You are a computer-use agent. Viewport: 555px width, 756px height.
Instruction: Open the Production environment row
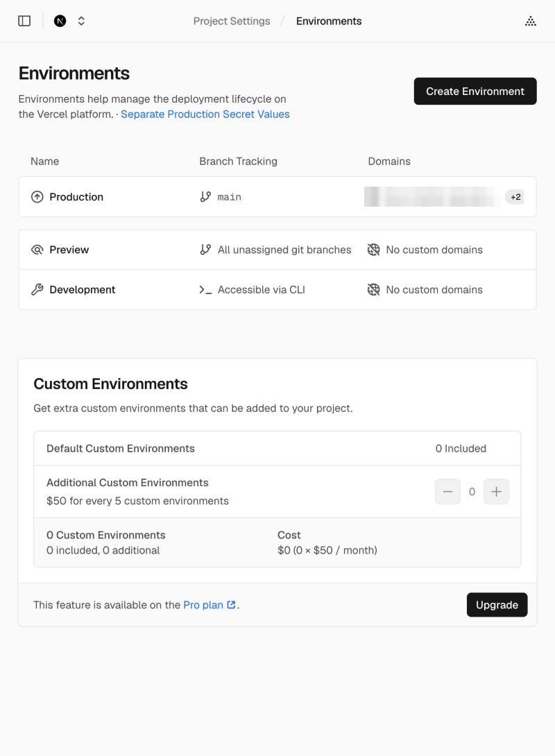[x=277, y=197]
